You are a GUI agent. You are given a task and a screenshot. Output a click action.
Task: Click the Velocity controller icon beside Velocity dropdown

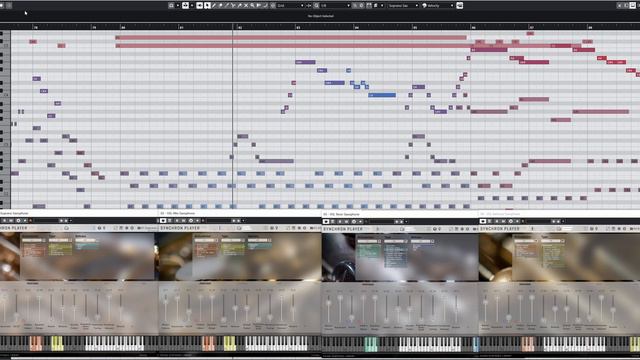click(424, 5)
